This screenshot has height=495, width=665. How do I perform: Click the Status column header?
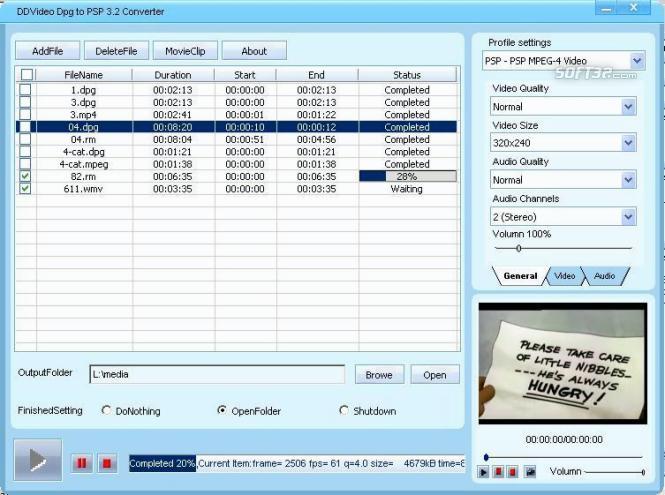tap(407, 75)
